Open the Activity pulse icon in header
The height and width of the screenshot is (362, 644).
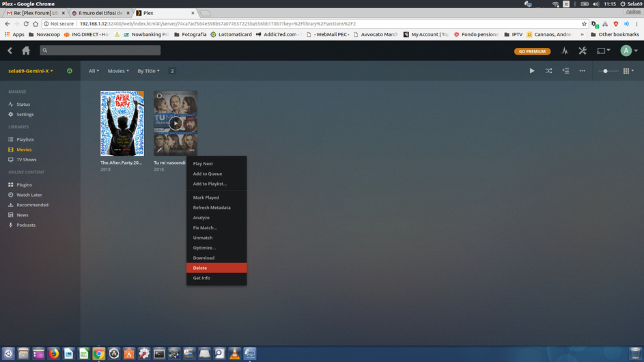(x=565, y=51)
